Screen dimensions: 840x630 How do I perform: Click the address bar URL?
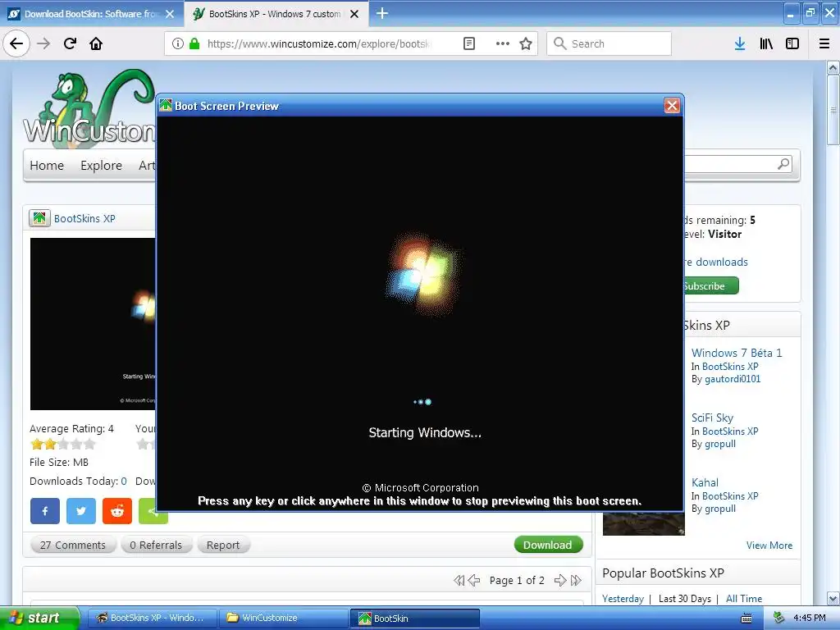pyautogui.click(x=319, y=43)
